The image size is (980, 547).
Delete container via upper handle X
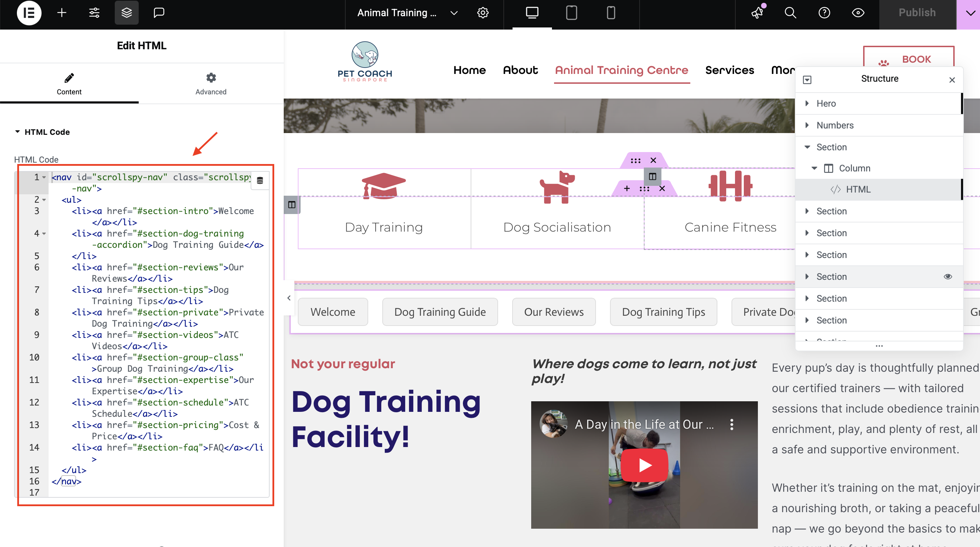tap(653, 160)
